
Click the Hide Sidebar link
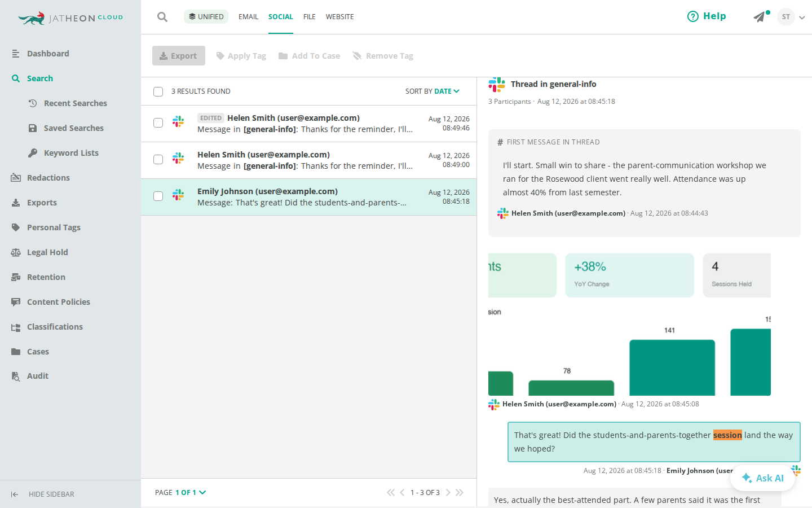point(51,494)
